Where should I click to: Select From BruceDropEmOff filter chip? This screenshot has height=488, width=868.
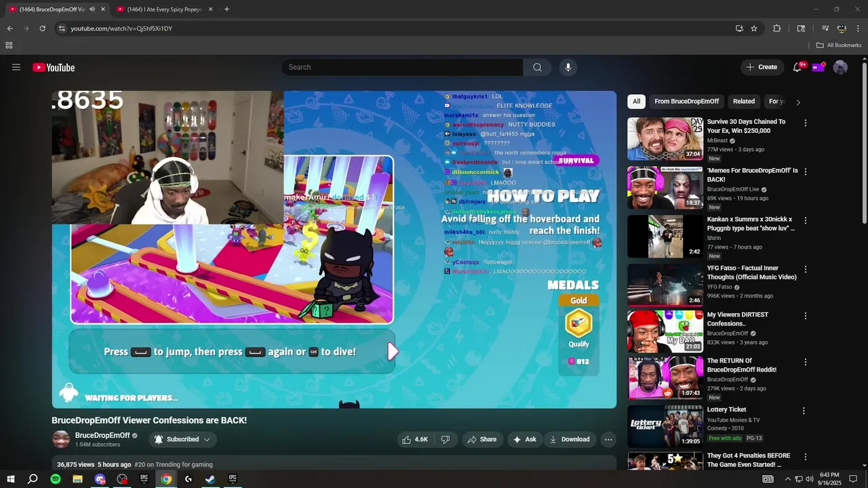click(686, 102)
